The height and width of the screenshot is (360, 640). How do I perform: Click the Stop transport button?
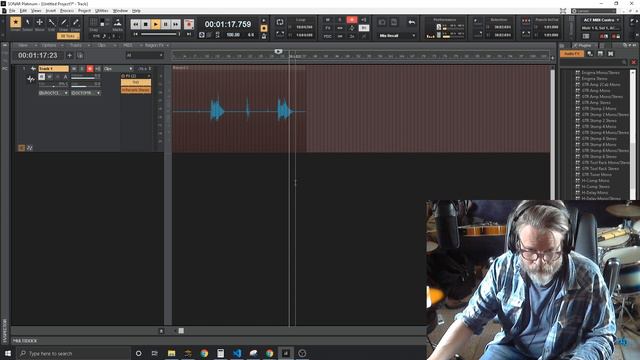pyautogui.click(x=146, y=24)
